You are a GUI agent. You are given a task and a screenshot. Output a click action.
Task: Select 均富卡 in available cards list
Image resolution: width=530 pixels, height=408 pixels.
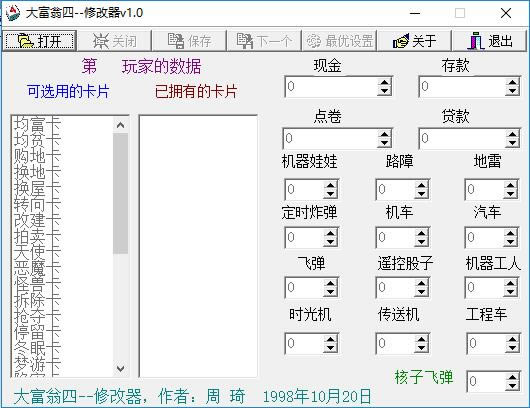pos(37,124)
